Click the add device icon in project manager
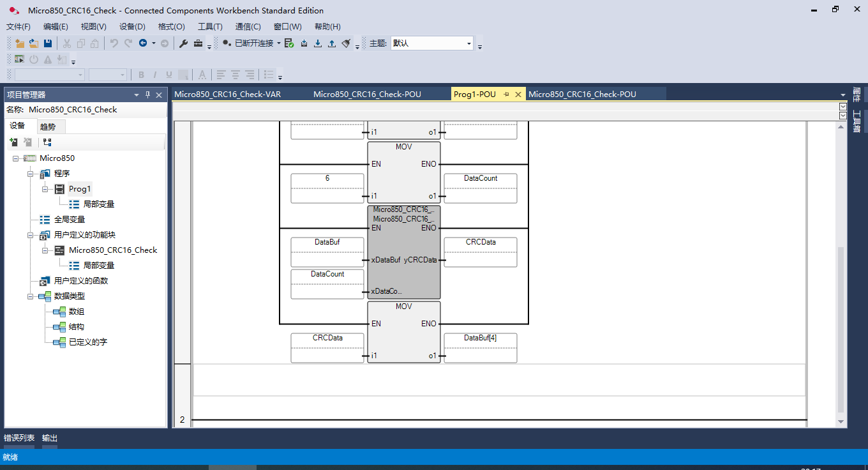 pyautogui.click(x=14, y=142)
